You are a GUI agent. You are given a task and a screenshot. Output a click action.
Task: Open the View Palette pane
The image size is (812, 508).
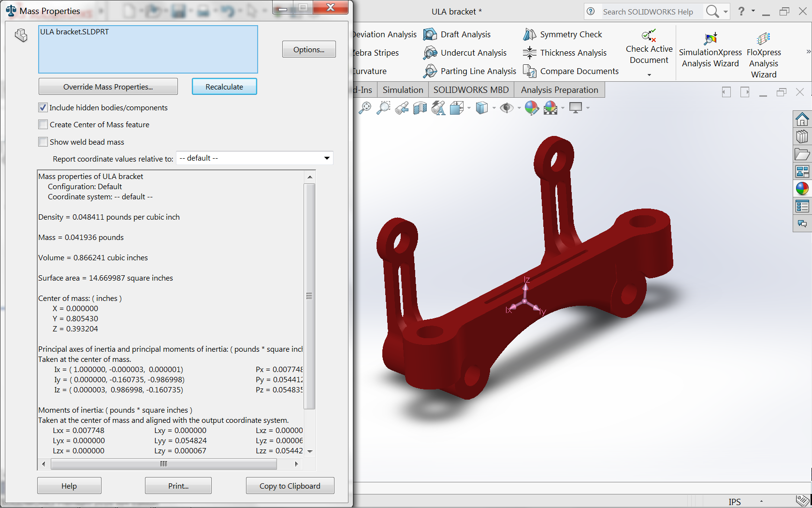(x=802, y=171)
